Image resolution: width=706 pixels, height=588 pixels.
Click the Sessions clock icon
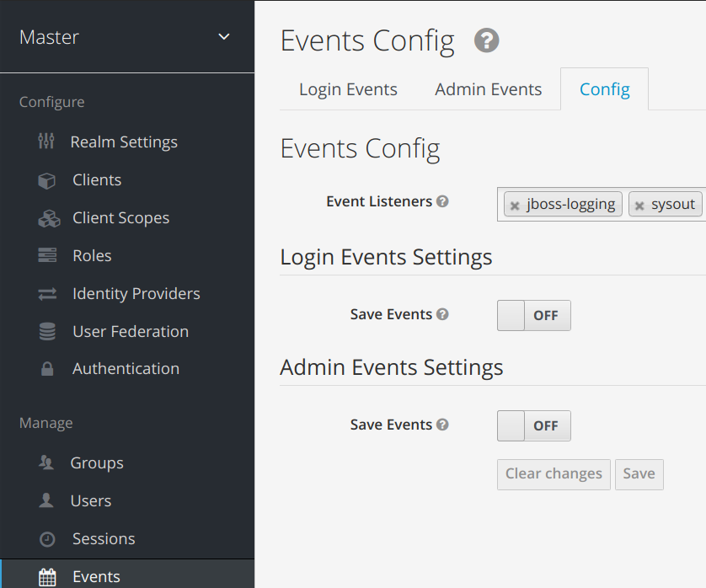pyautogui.click(x=48, y=539)
